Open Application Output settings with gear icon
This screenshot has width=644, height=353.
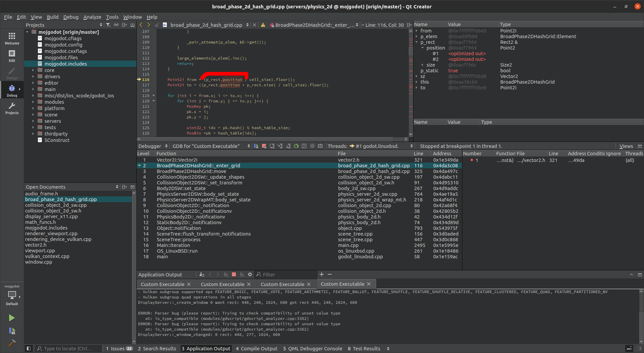pyautogui.click(x=250, y=274)
